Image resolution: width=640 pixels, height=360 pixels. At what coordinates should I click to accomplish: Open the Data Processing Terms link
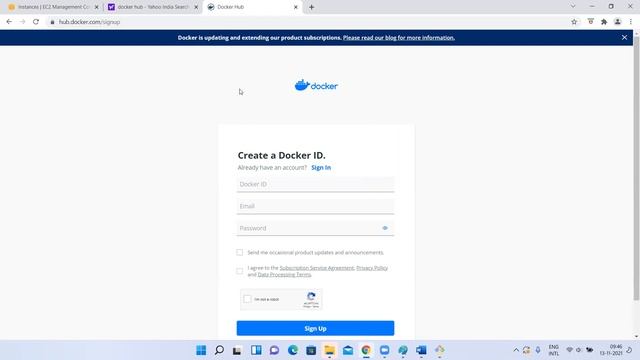point(284,275)
